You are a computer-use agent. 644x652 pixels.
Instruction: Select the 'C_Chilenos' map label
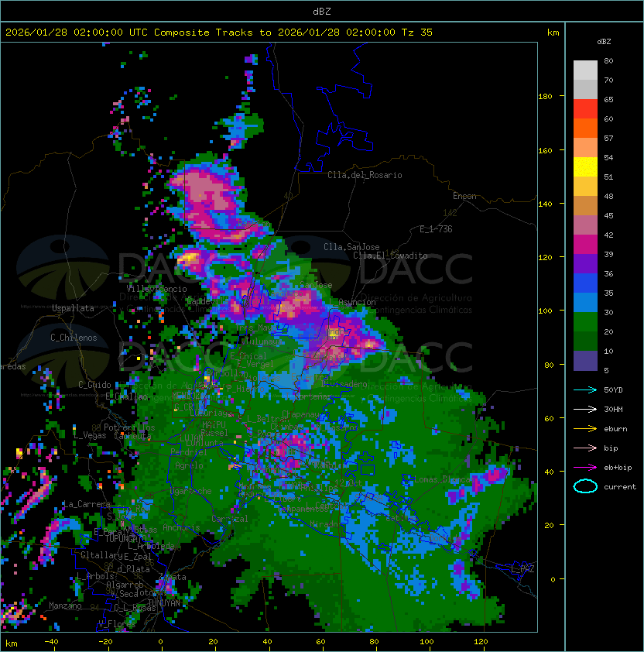coord(74,338)
